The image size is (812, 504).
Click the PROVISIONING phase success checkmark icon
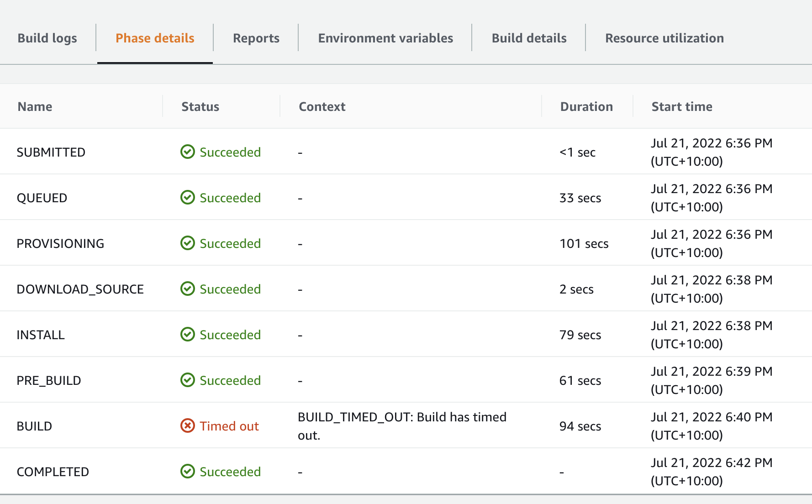click(187, 243)
